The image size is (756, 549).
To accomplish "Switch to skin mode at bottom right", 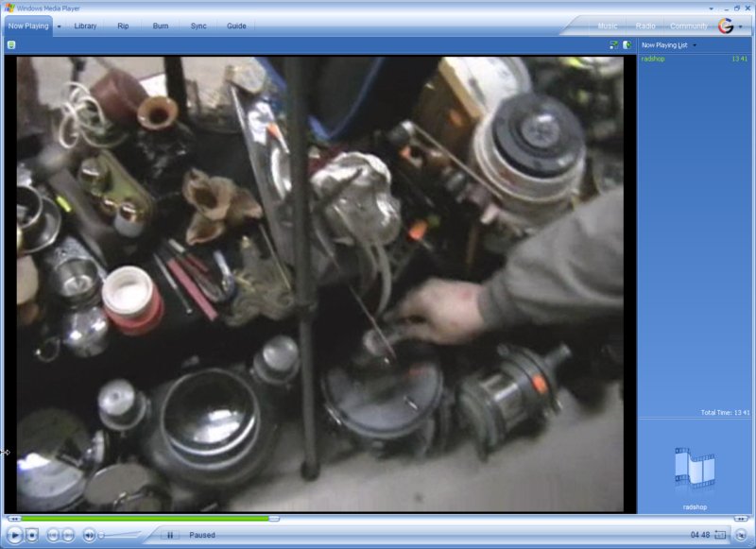I will click(741, 535).
